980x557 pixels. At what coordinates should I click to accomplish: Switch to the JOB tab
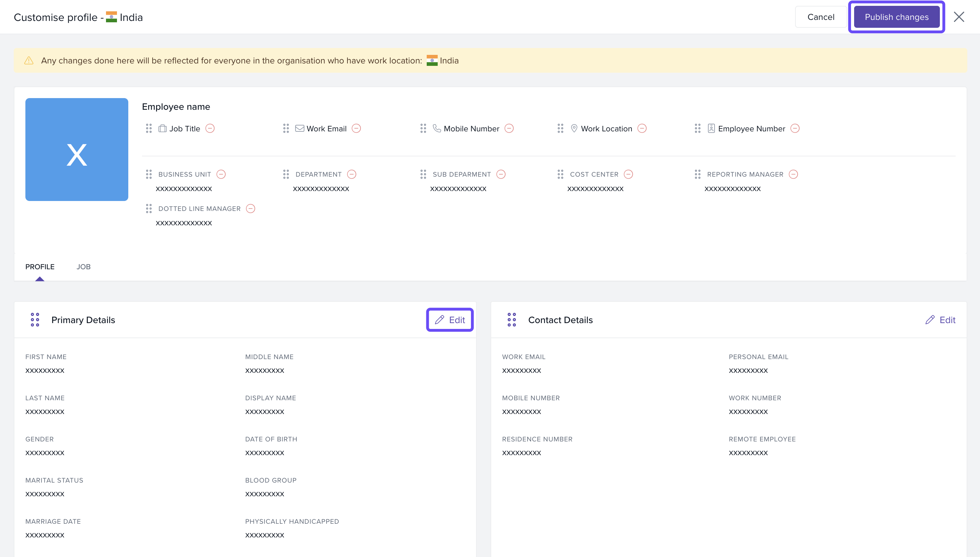pos(83,266)
